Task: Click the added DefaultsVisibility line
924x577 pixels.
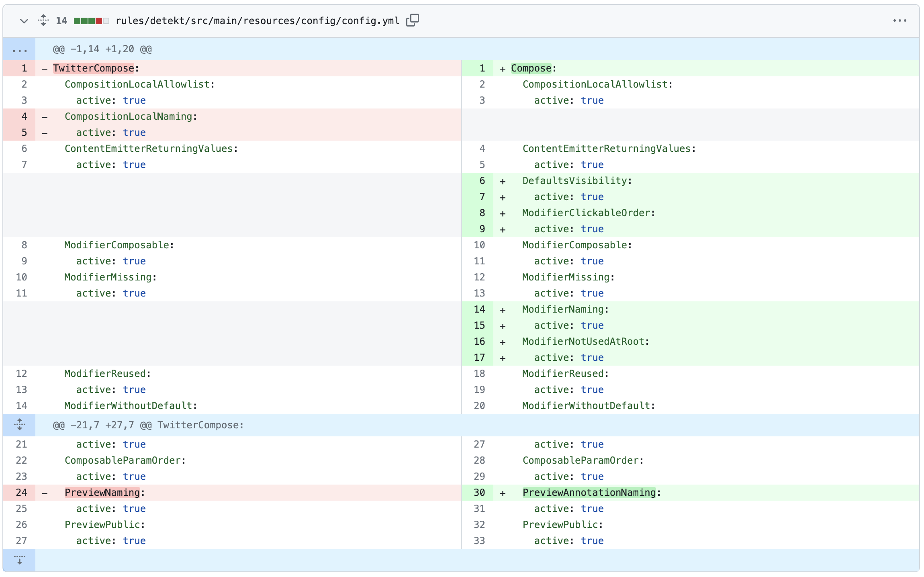Action: pyautogui.click(x=576, y=180)
